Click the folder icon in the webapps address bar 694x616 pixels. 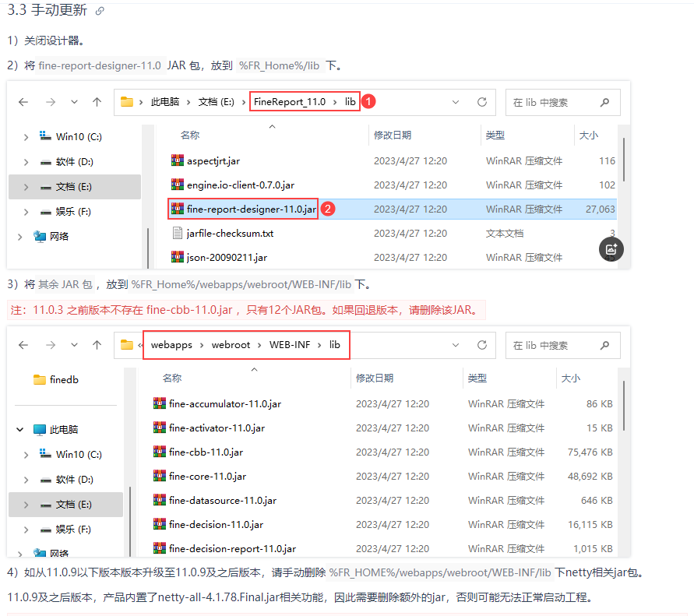click(x=127, y=344)
